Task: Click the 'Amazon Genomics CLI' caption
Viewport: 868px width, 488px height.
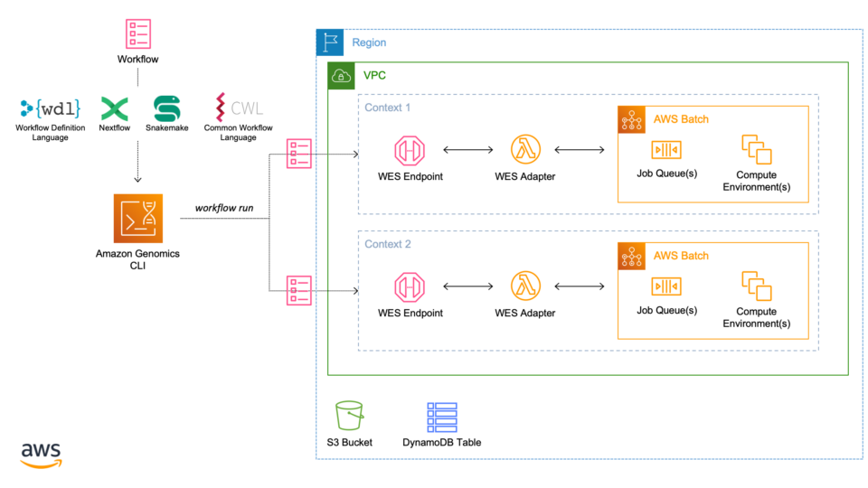Action: coord(137,259)
